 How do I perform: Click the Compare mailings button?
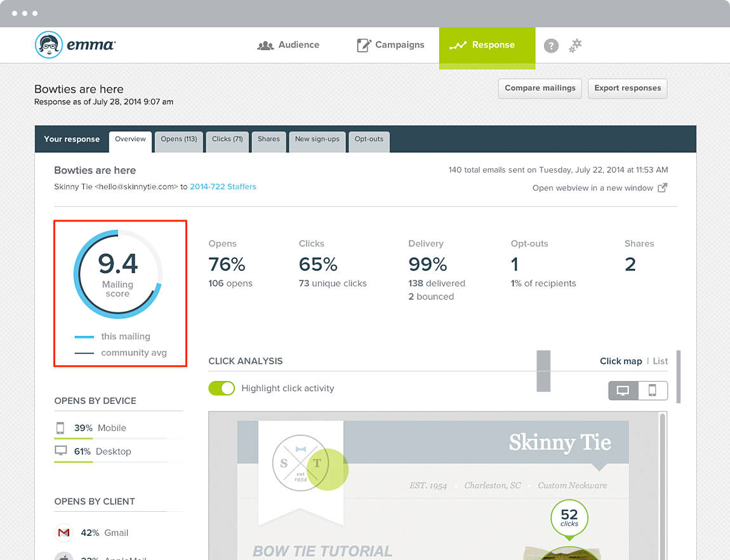click(x=540, y=88)
